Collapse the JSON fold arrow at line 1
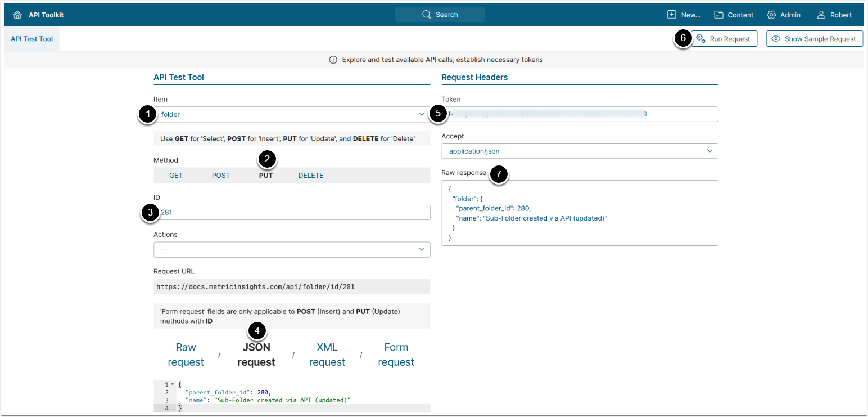The image size is (868, 417). pos(171,384)
